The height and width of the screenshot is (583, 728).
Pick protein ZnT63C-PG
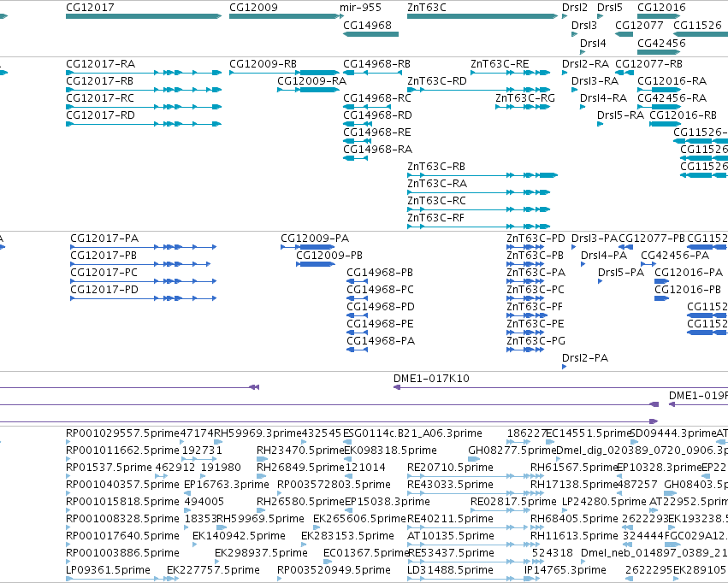[x=536, y=341]
